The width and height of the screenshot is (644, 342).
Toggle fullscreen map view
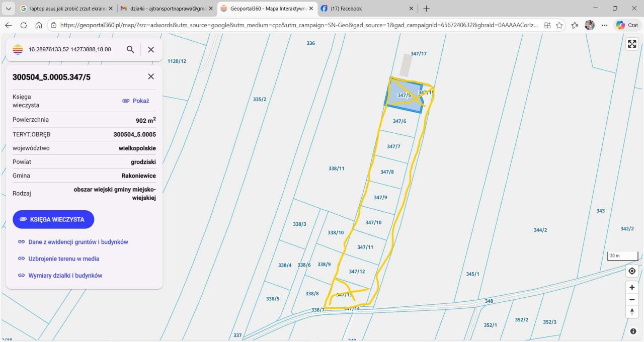(x=632, y=44)
